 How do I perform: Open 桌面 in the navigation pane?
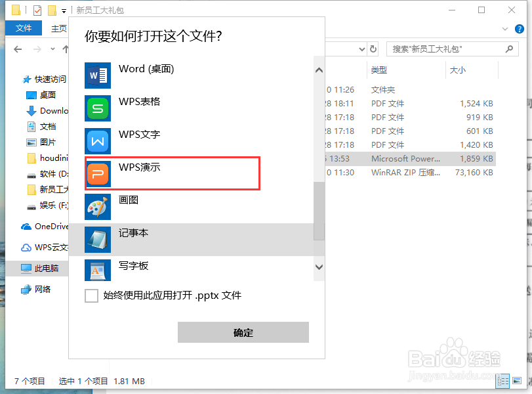click(x=41, y=95)
